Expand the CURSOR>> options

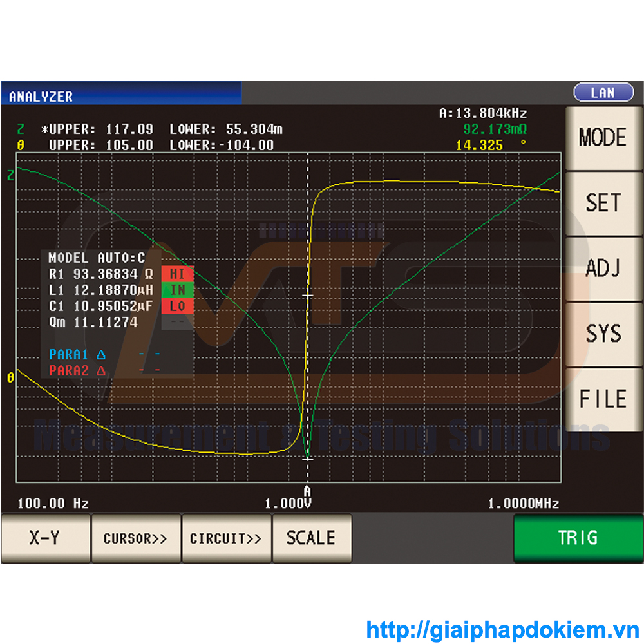point(136,538)
